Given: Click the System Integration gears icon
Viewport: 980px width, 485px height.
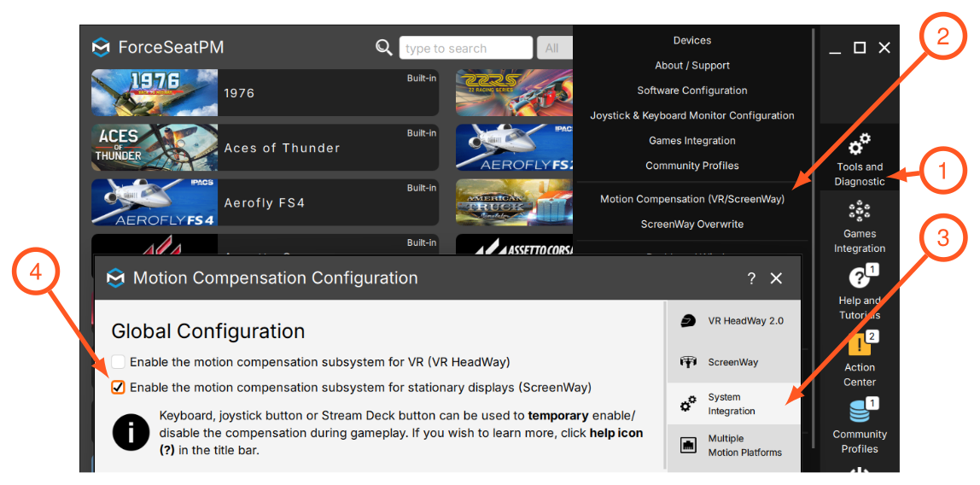Looking at the screenshot, I should (x=687, y=405).
